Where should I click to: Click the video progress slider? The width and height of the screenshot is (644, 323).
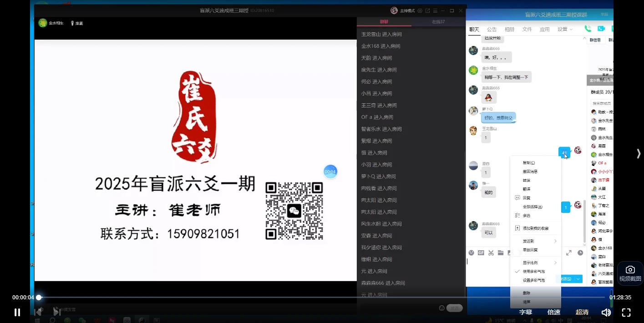pyautogui.click(x=39, y=297)
